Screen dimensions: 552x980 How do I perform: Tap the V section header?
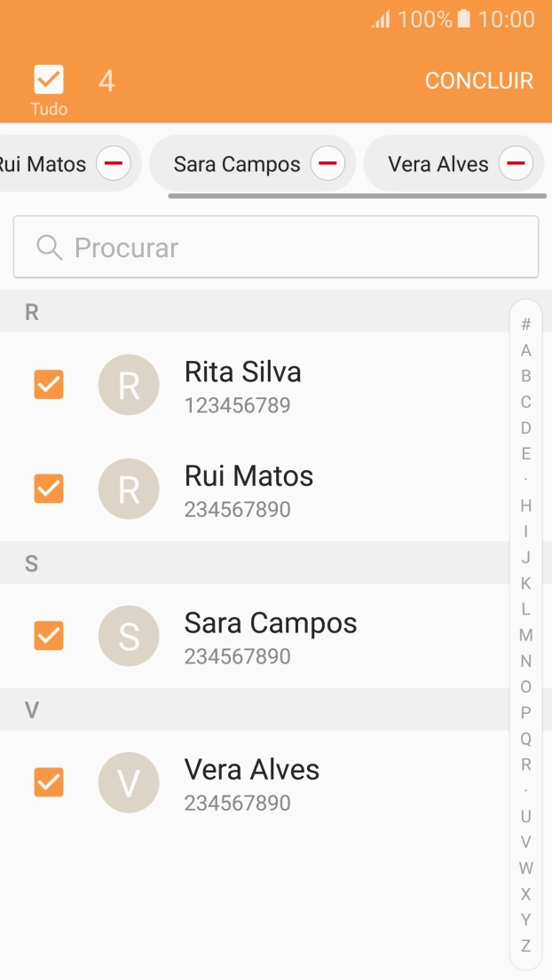tap(31, 709)
